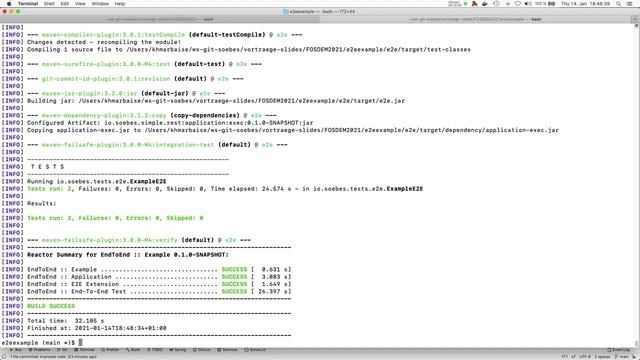Screen dimensions: 640x360
Task: Open the View menu
Action: click(80, 4)
